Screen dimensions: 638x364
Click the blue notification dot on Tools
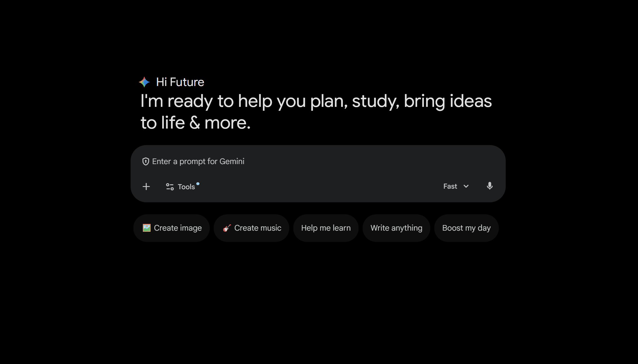[198, 184]
